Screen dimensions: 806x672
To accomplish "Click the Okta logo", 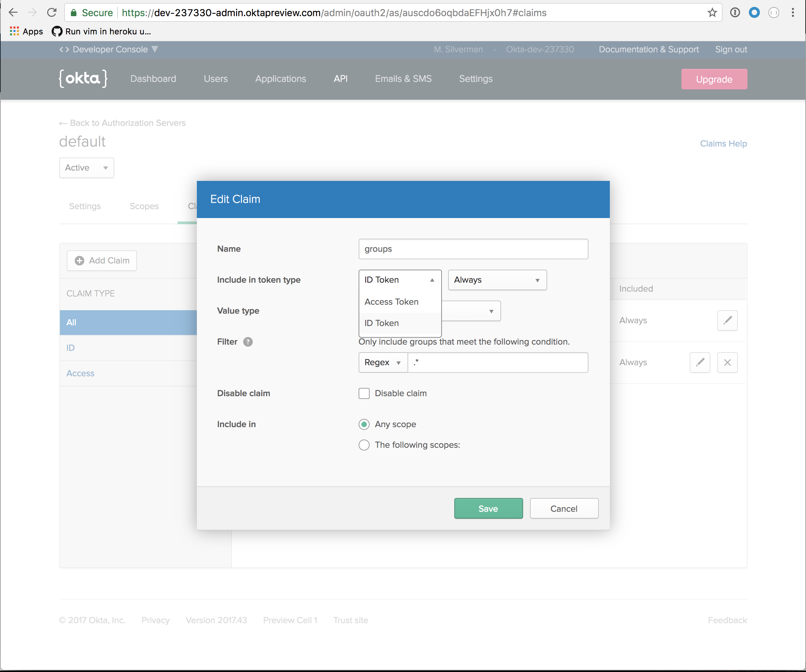I will (x=83, y=79).
